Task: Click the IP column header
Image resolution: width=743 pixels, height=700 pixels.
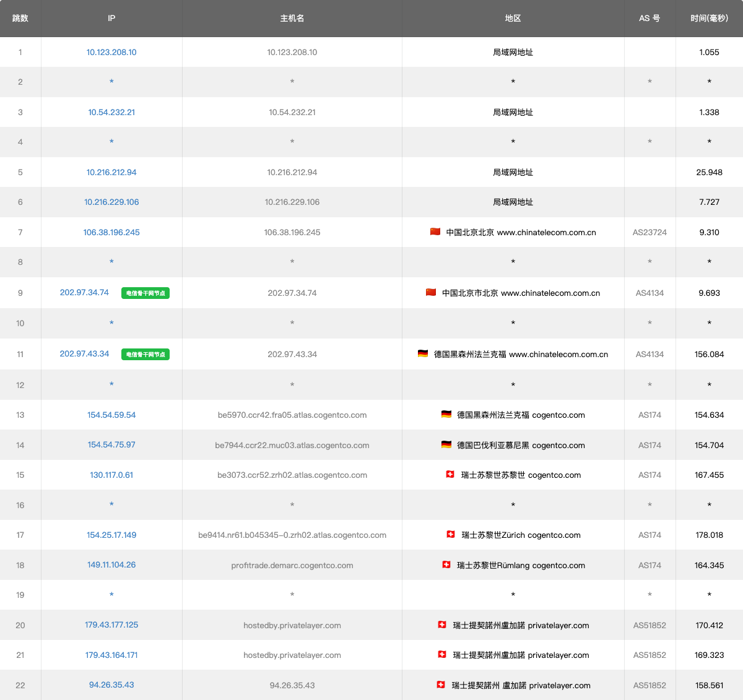Action: coord(111,19)
